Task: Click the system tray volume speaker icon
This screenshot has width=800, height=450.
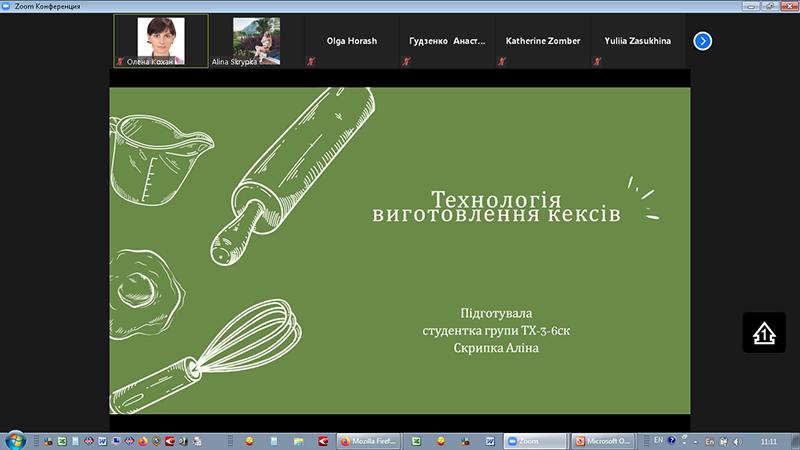Action: coord(737,440)
